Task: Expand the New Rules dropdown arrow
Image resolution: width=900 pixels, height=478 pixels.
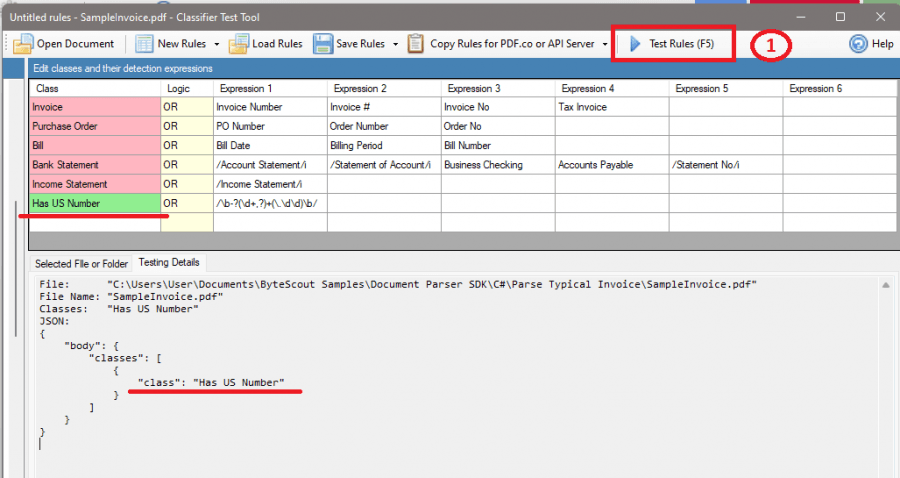Action: [x=217, y=44]
